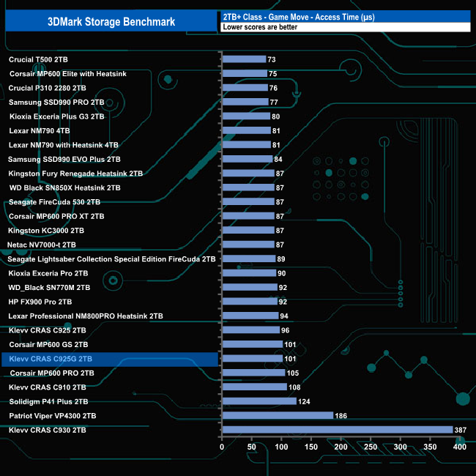Viewport: 476px width, 476px height.
Task: Select the 'Corsair MP600 GS 2TB' label
Action: 48,345
